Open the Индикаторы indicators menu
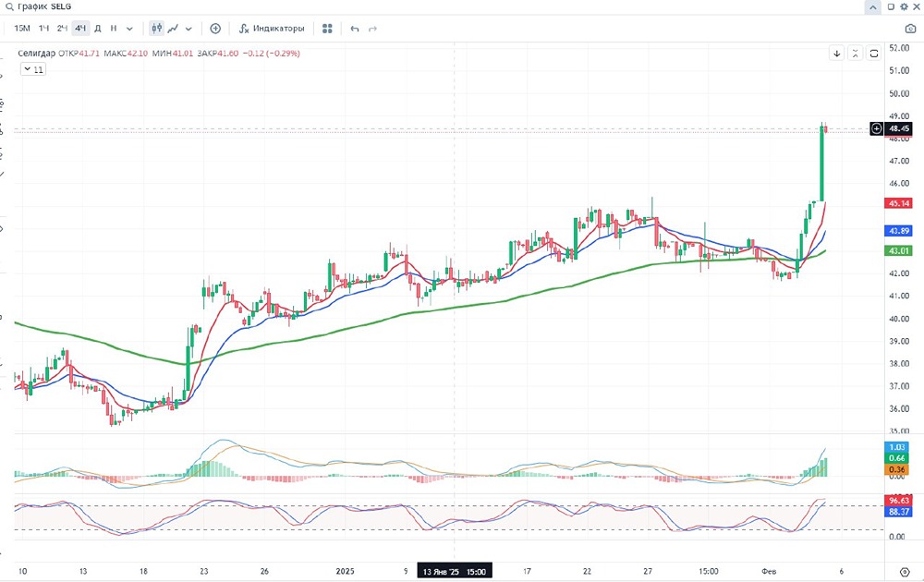 coord(272,29)
